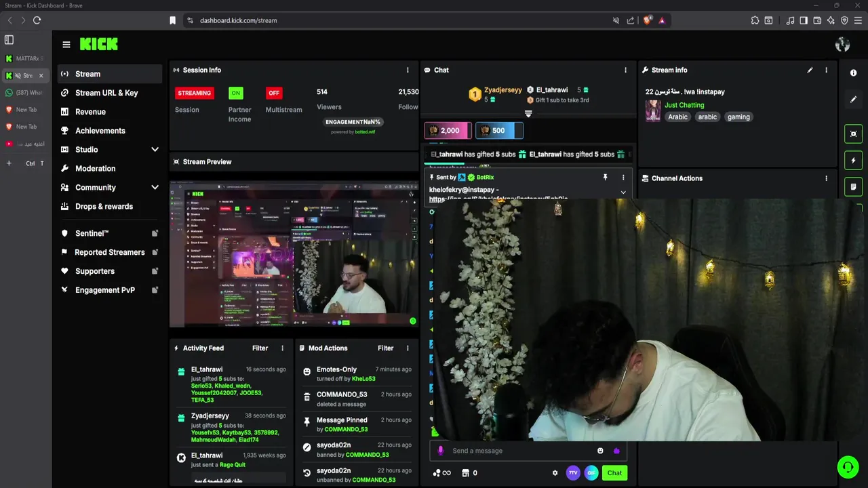The height and width of the screenshot is (488, 868).
Task: Open Session Info panel options menu
Action: [x=408, y=70]
